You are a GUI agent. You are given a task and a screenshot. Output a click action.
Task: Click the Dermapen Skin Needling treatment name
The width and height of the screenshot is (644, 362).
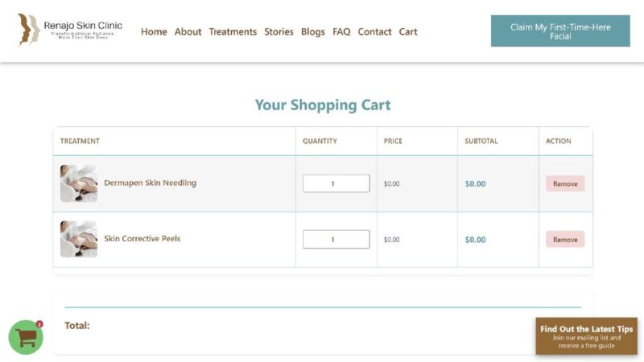coord(150,183)
